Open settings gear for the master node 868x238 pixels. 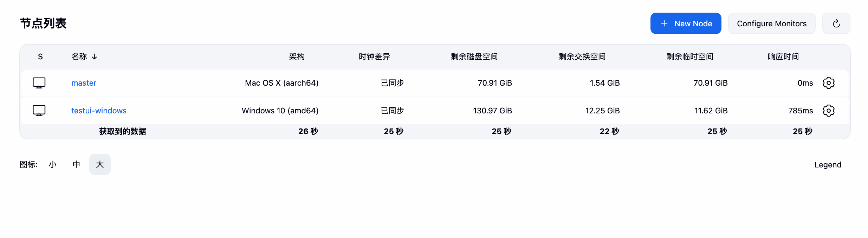tap(829, 83)
